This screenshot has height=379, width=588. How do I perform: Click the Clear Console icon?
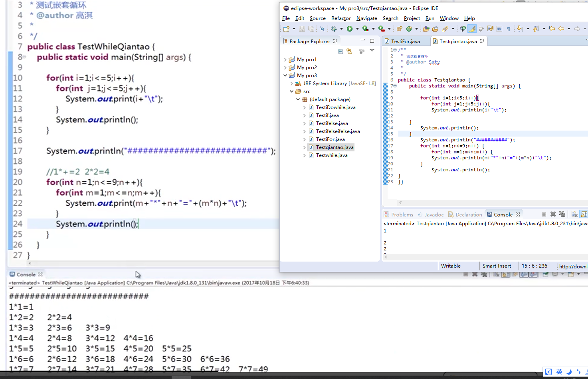click(574, 214)
